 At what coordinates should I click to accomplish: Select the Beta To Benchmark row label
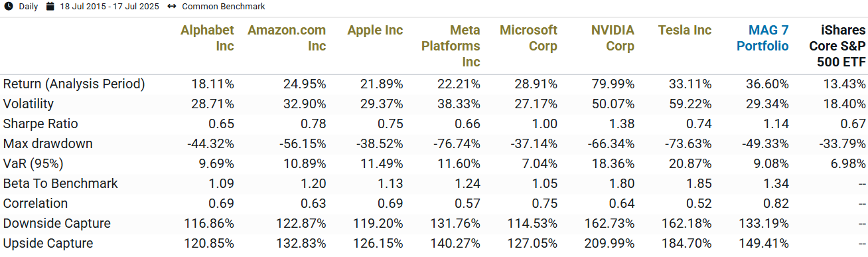[x=60, y=183]
